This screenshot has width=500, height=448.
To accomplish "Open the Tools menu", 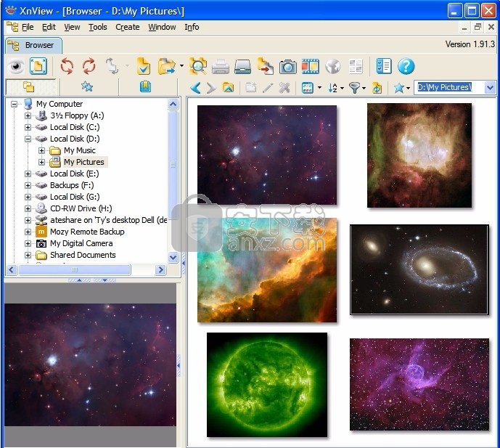I will (97, 27).
